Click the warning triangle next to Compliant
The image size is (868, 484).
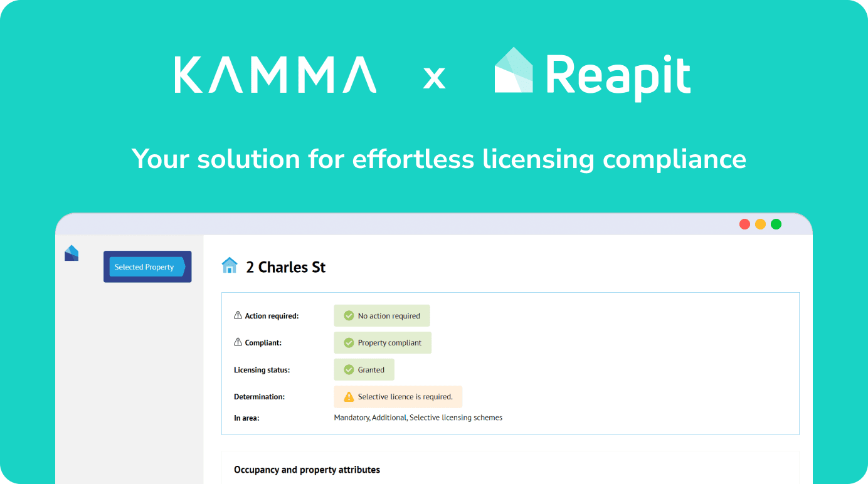pos(238,342)
